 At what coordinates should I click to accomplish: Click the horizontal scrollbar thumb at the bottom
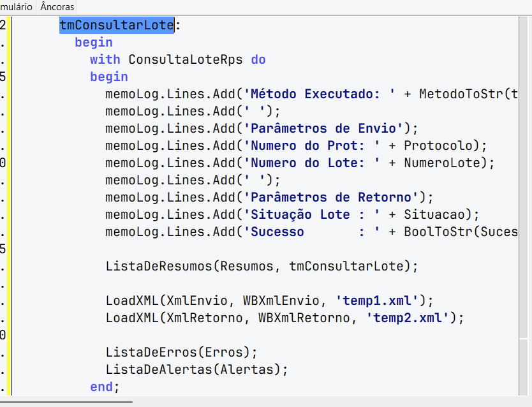pos(66,403)
